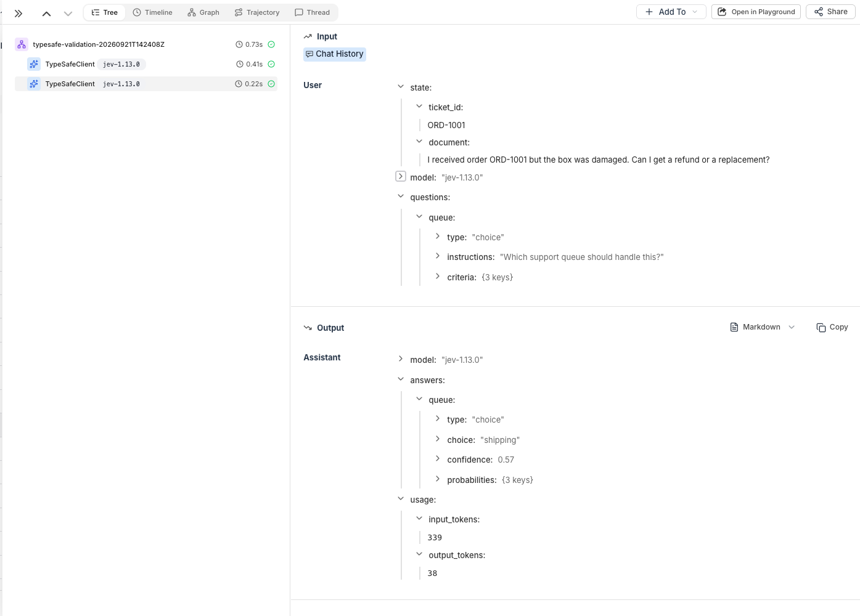Select TypeSafeClient run with 0.41s duration

(145, 64)
